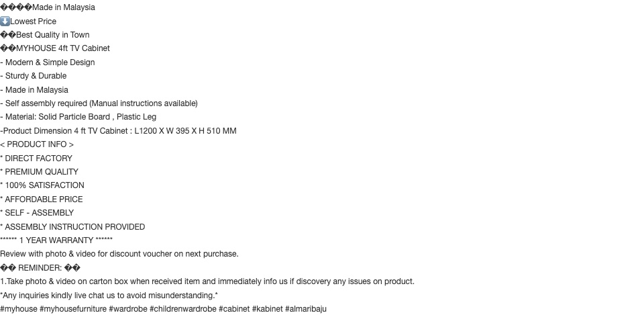644x315 pixels.
Task: Click the 'Sturdy & Durable' bullet
Action: coord(34,76)
